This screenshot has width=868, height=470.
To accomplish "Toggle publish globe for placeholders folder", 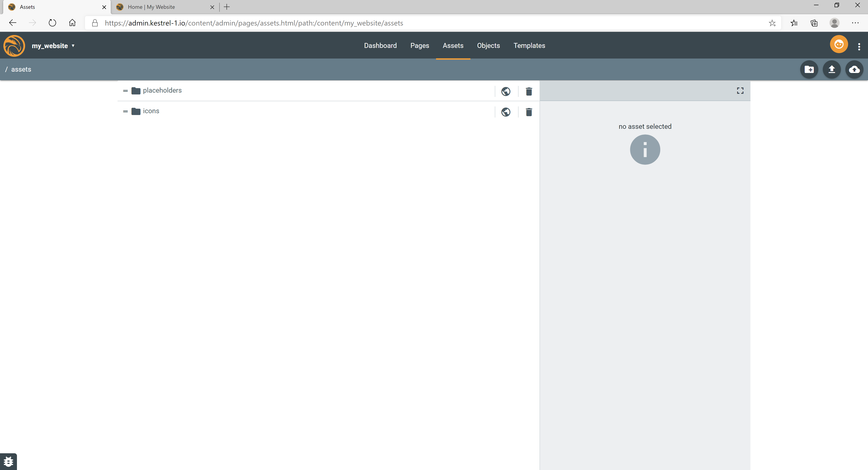I will point(505,91).
